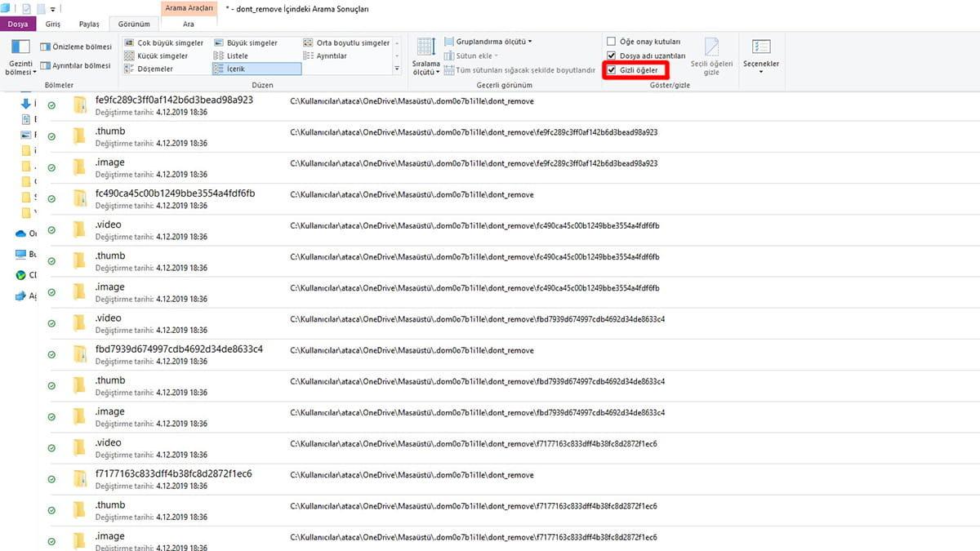Uncheck the Gizli öğeler checkbox

(612, 70)
